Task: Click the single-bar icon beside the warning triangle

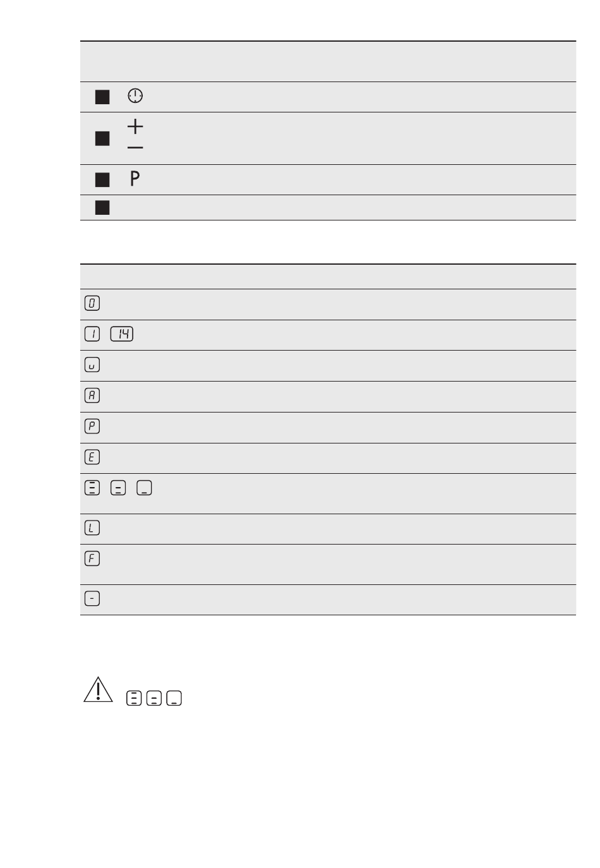Action: [174, 698]
